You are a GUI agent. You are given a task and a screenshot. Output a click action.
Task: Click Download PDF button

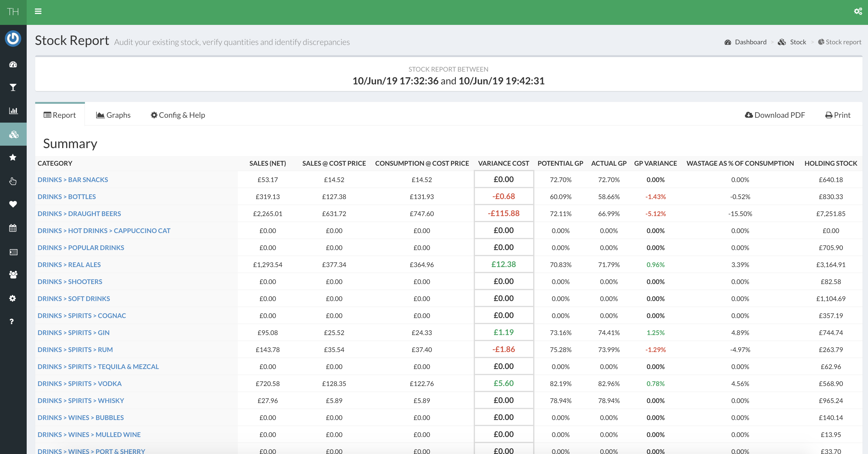coord(775,115)
